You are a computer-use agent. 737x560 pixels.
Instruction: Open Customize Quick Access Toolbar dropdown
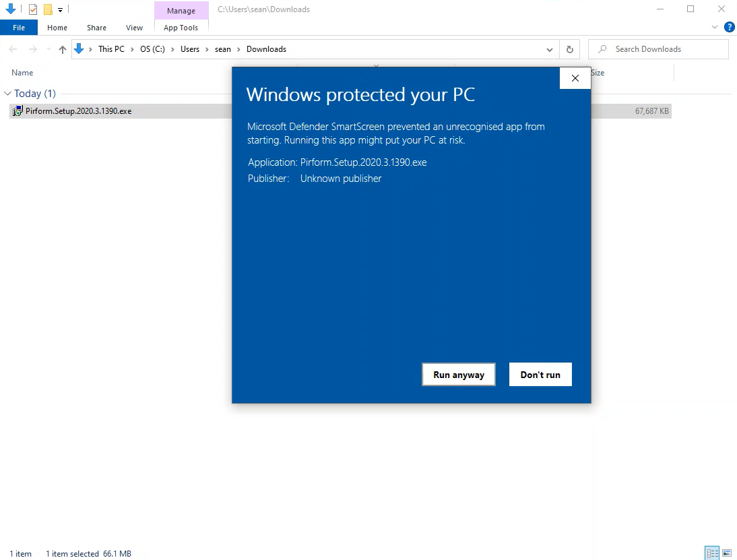[x=60, y=10]
